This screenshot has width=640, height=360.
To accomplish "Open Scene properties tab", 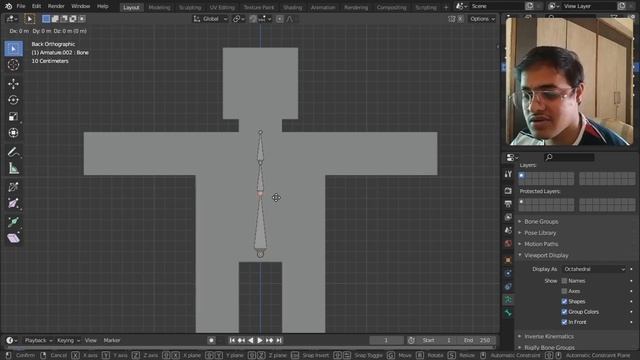I will click(508, 230).
